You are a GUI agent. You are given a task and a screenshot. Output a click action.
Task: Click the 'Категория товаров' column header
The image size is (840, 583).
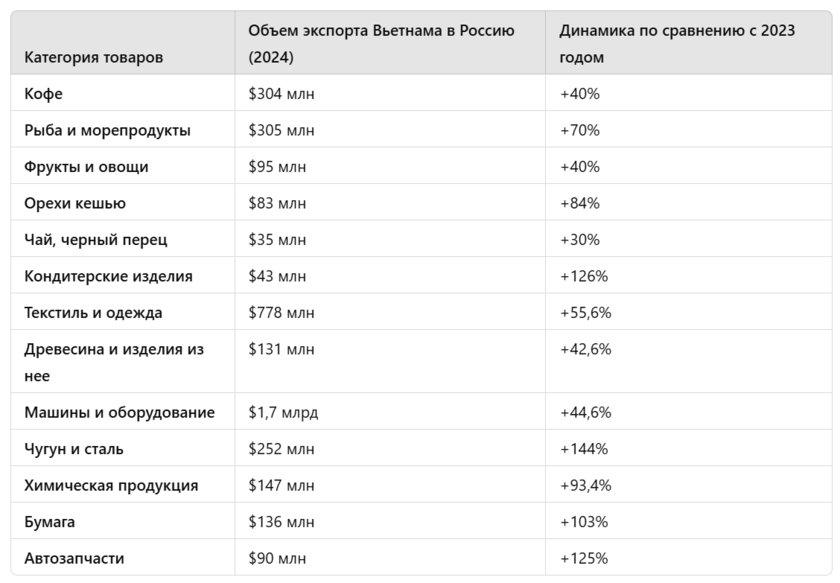click(x=93, y=57)
